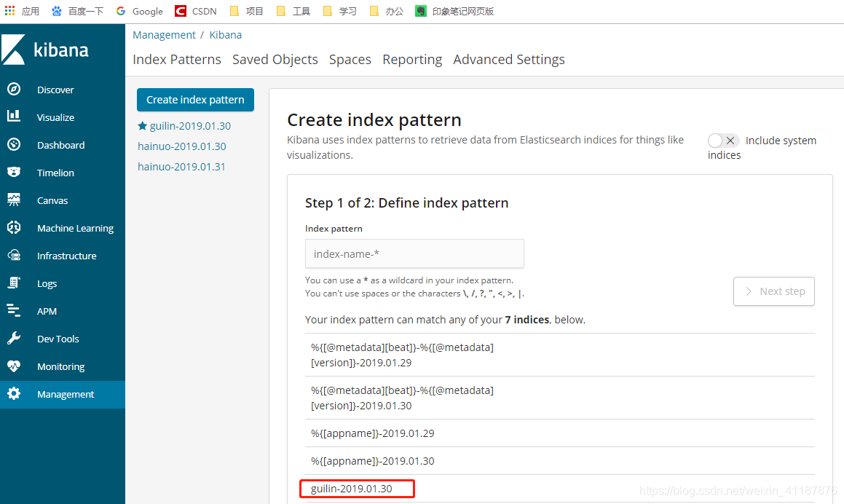The image size is (844, 504).
Task: Open Logs via document icon
Action: (14, 283)
